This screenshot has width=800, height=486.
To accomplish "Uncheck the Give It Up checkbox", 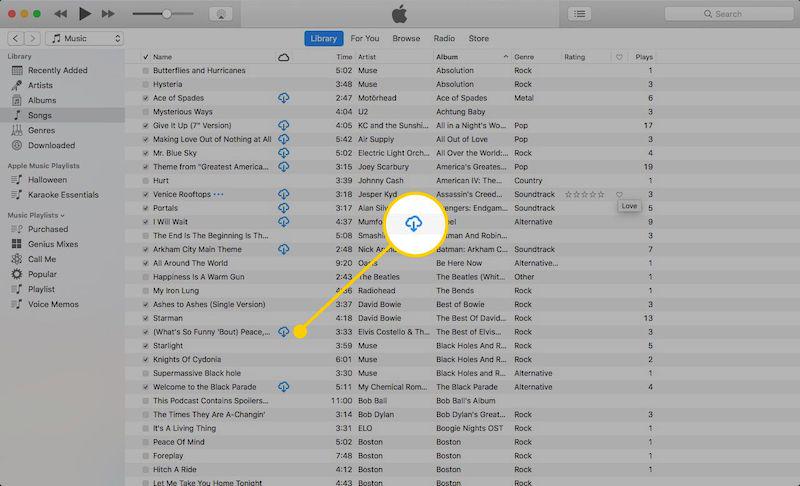I will coord(146,126).
